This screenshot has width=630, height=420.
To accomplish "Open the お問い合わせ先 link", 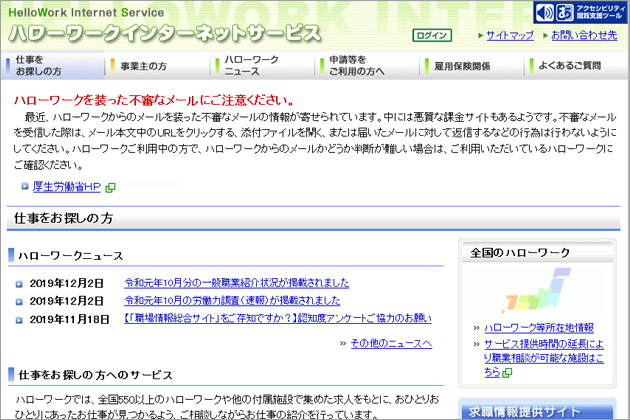I will [x=583, y=35].
